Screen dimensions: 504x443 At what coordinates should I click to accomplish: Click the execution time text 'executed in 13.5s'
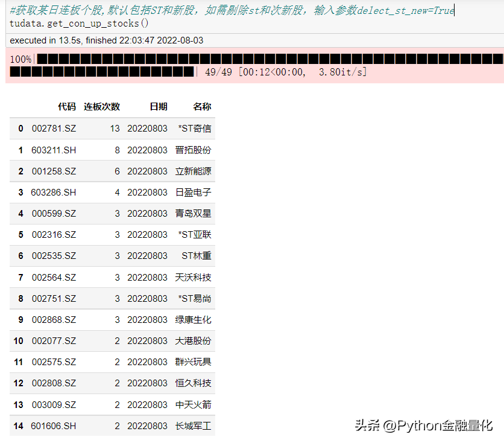click(x=45, y=40)
